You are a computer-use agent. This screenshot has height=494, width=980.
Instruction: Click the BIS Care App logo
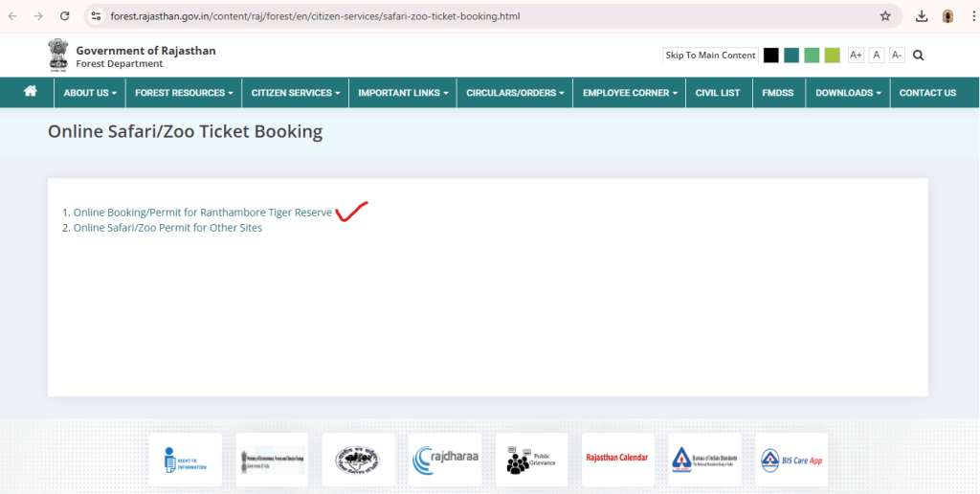click(x=791, y=460)
